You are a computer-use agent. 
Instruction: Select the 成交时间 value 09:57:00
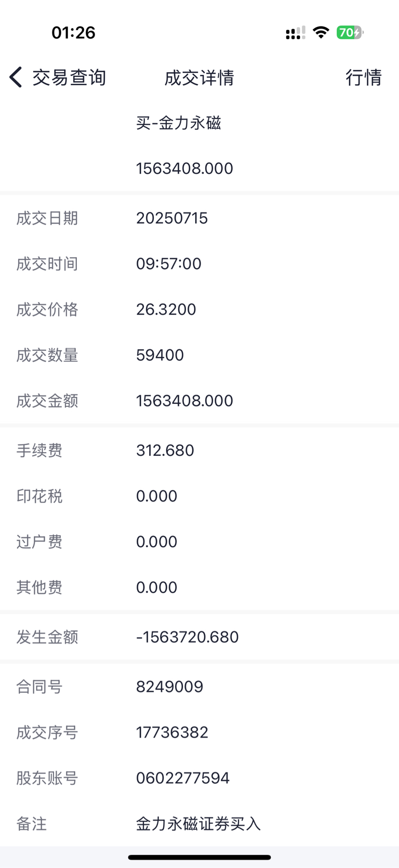point(169,264)
